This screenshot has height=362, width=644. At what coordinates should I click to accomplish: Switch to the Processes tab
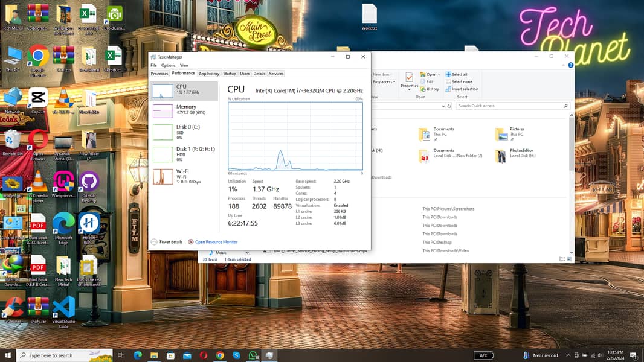tap(159, 74)
